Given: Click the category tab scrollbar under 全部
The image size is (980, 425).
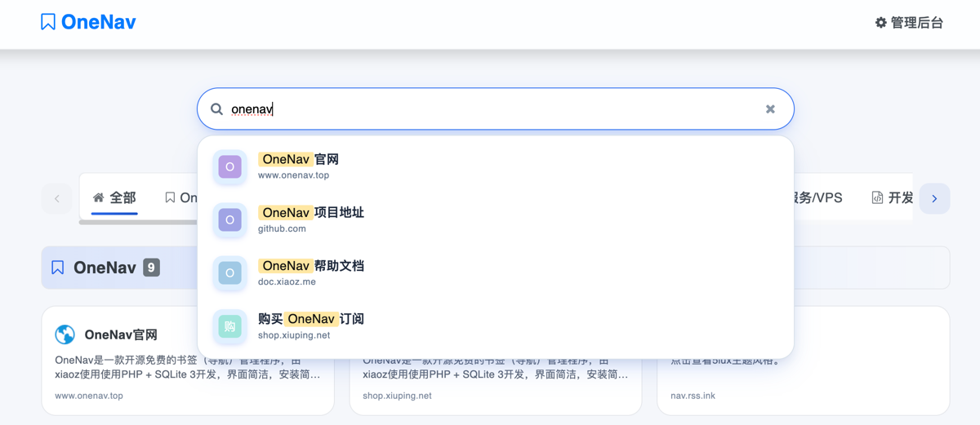Looking at the screenshot, I should click(x=138, y=222).
